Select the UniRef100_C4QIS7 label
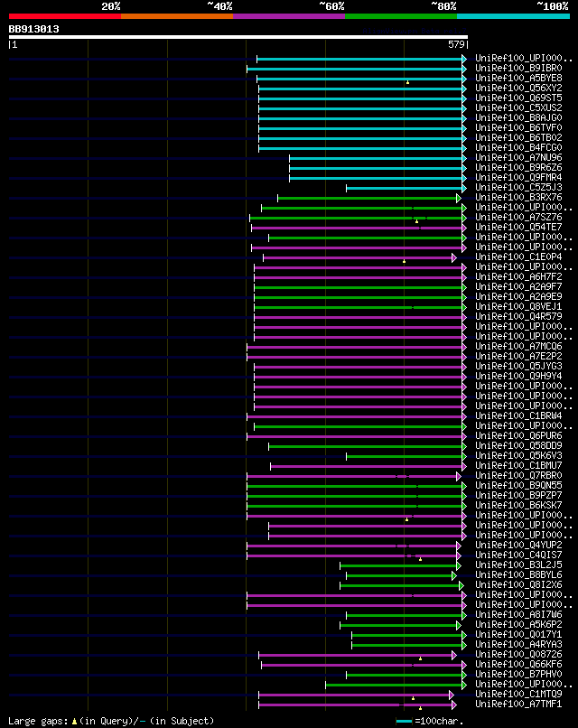The image size is (578, 728). click(x=518, y=555)
